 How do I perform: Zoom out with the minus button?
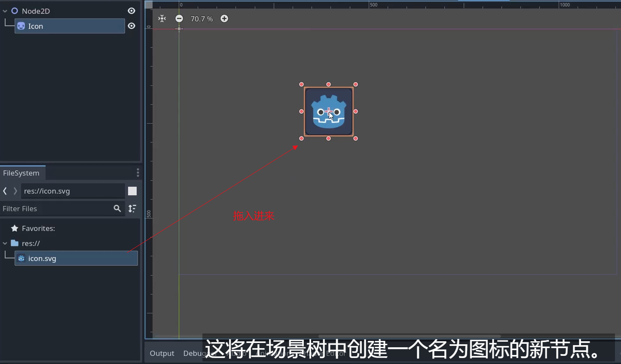click(x=179, y=18)
